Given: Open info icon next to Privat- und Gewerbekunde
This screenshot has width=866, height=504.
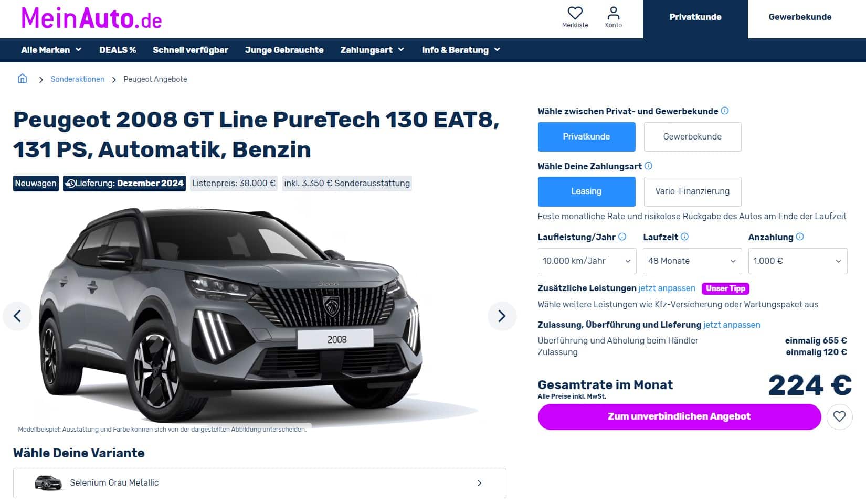Looking at the screenshot, I should 725,111.
